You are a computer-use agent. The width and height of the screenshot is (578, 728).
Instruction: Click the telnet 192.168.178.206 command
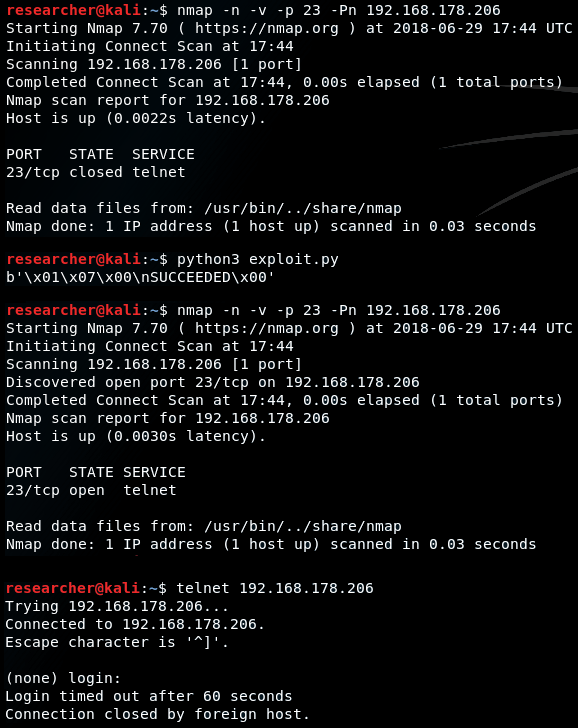(275, 588)
